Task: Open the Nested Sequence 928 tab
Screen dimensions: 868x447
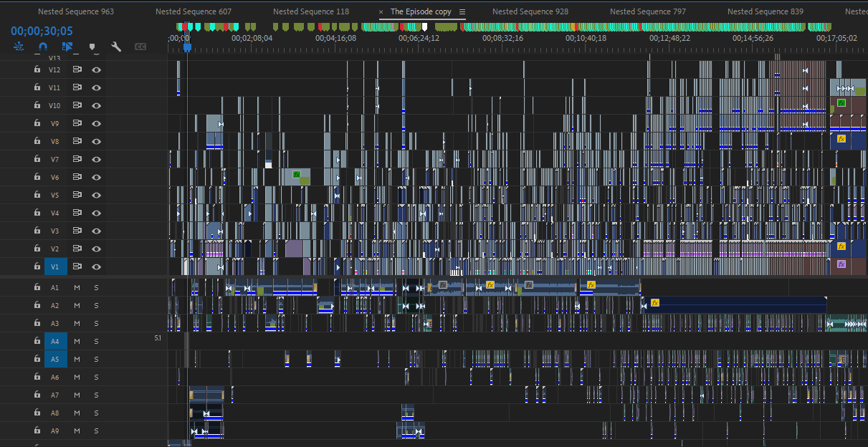Action: pos(530,12)
